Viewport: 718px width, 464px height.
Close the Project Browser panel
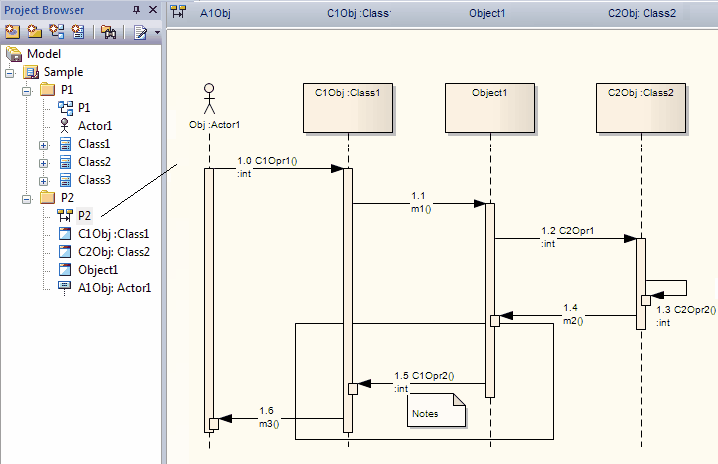(154, 10)
